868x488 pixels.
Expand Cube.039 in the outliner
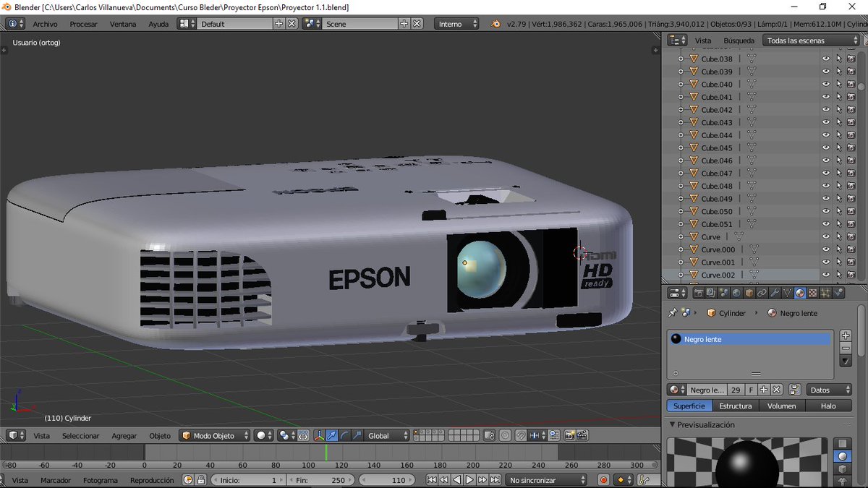[x=680, y=72]
